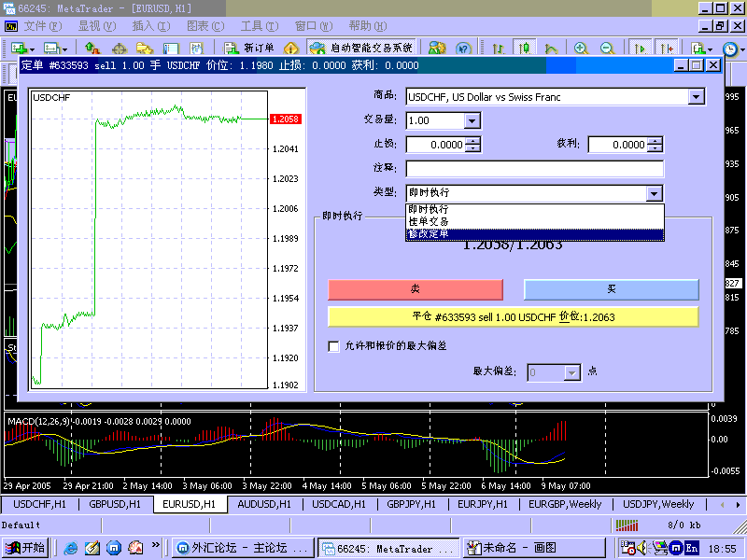Open the 商品 symbol dropdown

696,96
